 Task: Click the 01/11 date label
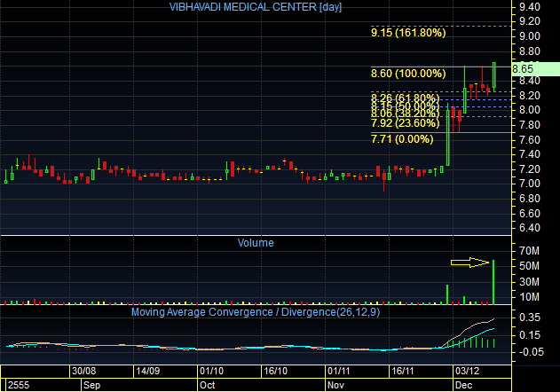point(339,371)
